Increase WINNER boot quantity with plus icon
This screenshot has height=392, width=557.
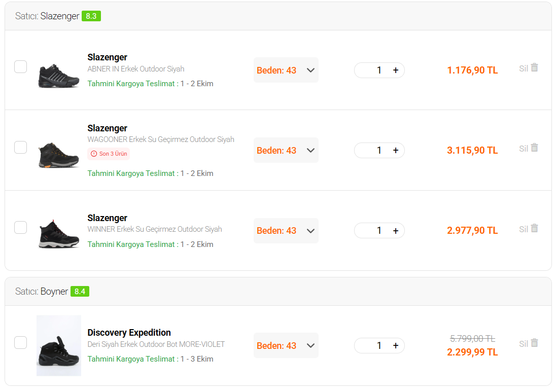click(x=396, y=231)
